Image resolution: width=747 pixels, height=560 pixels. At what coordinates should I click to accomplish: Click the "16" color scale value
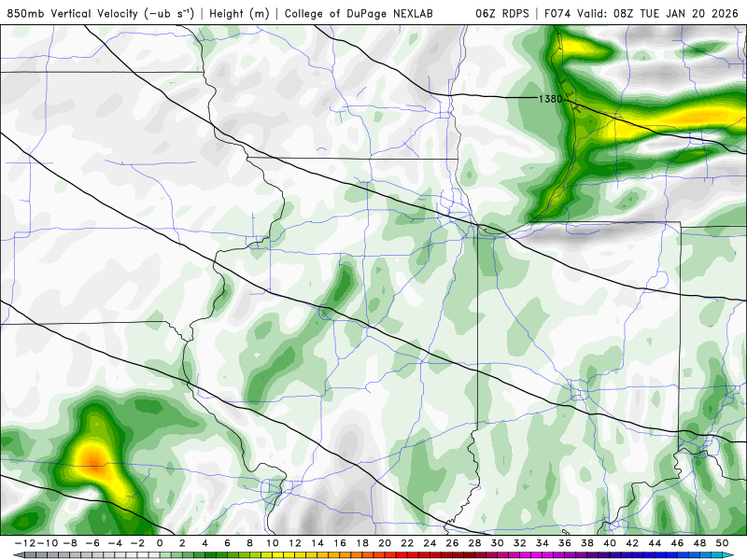[x=340, y=543]
